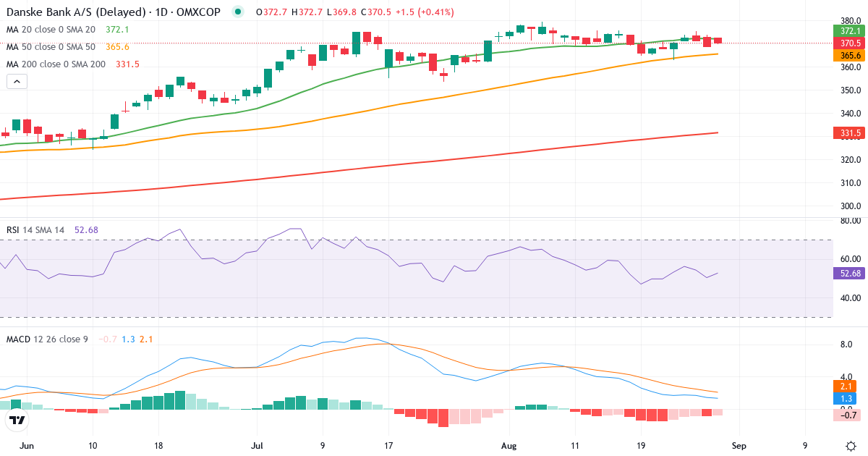Collapse the indicator legend chevron
The height and width of the screenshot is (456, 868).
click(x=17, y=82)
